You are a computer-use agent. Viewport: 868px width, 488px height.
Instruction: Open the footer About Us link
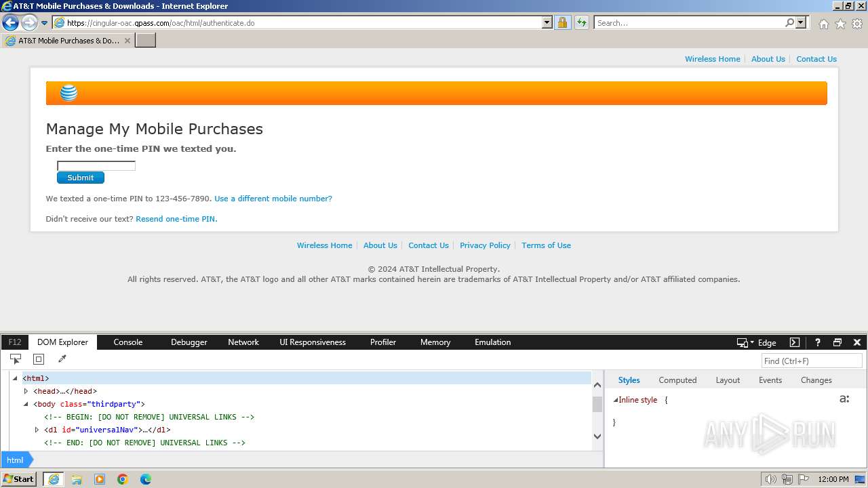380,245
